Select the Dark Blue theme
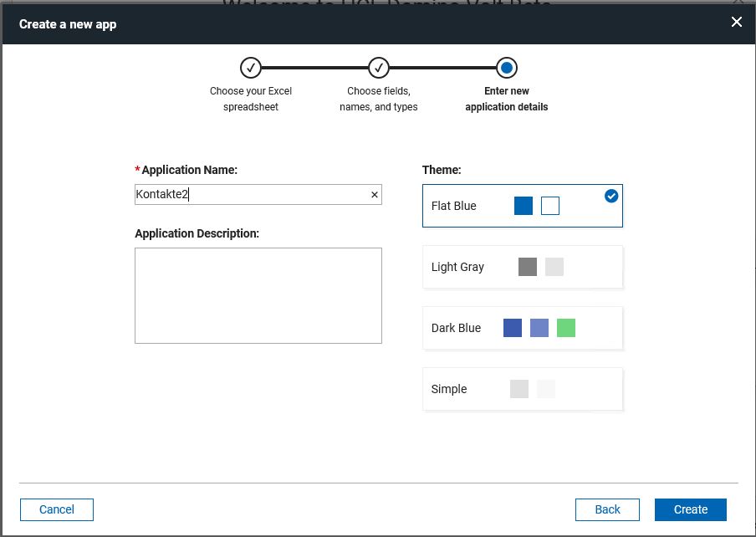Image resolution: width=756 pixels, height=537 pixels. 522,328
